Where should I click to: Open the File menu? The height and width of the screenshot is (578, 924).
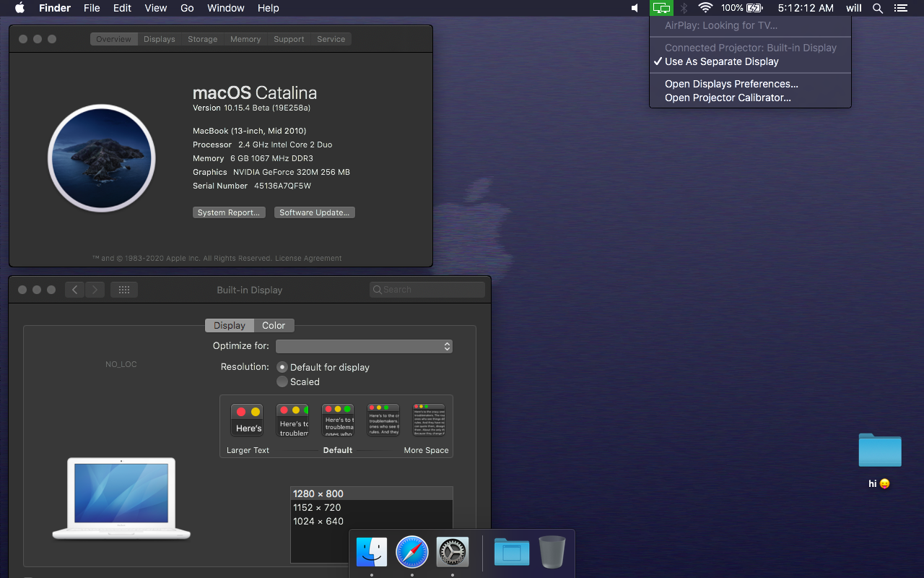point(92,8)
